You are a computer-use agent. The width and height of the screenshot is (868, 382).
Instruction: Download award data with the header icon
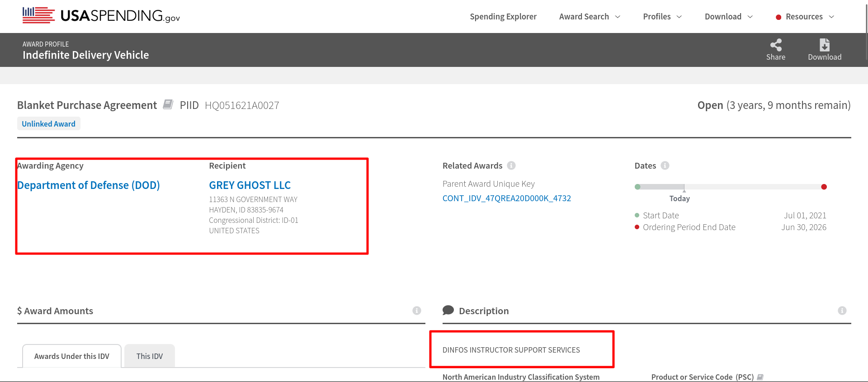pos(825,50)
